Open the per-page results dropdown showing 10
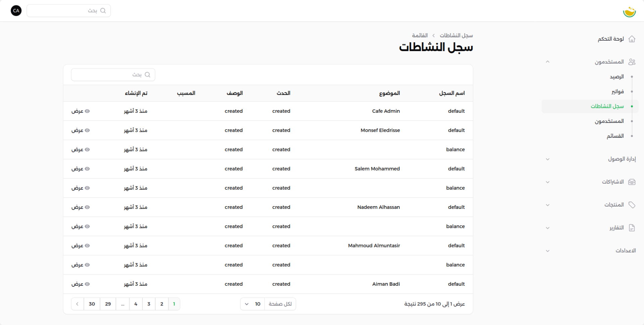Screen dimensions: 644x325 coord(253,304)
